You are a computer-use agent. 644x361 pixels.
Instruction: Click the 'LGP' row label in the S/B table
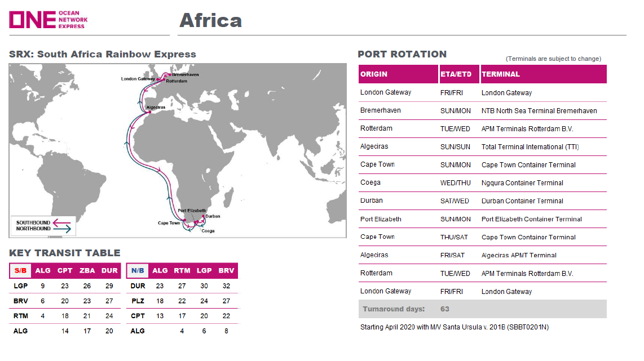20,286
